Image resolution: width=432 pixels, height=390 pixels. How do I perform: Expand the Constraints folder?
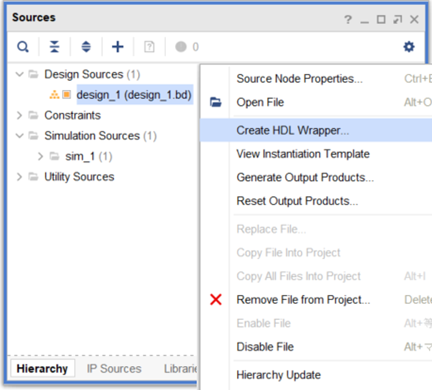(x=20, y=115)
